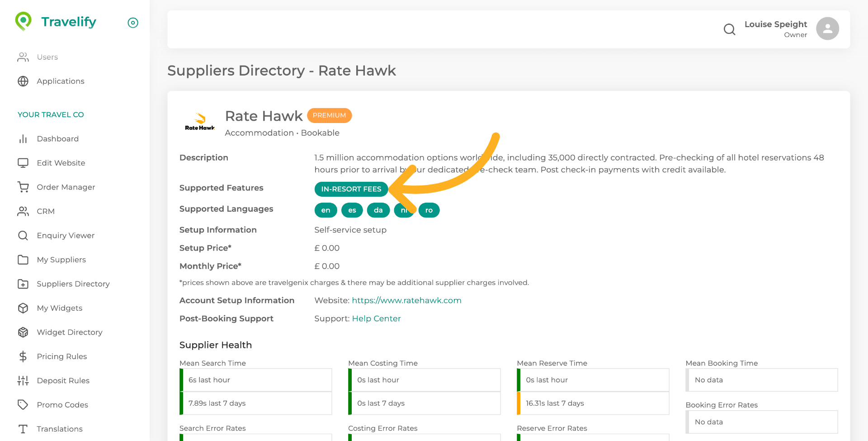This screenshot has height=441, width=868.
Task: Open My Widgets via its cube icon
Action: click(x=23, y=308)
